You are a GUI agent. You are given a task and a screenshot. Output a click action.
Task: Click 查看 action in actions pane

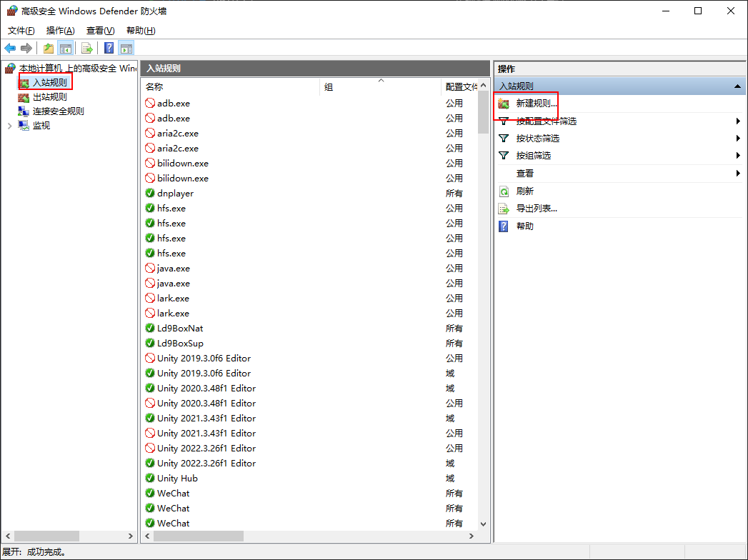click(525, 173)
